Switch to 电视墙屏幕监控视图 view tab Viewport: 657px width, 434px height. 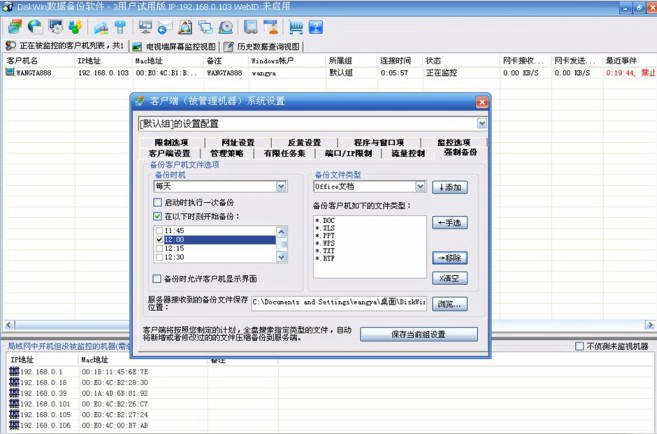coord(175,46)
